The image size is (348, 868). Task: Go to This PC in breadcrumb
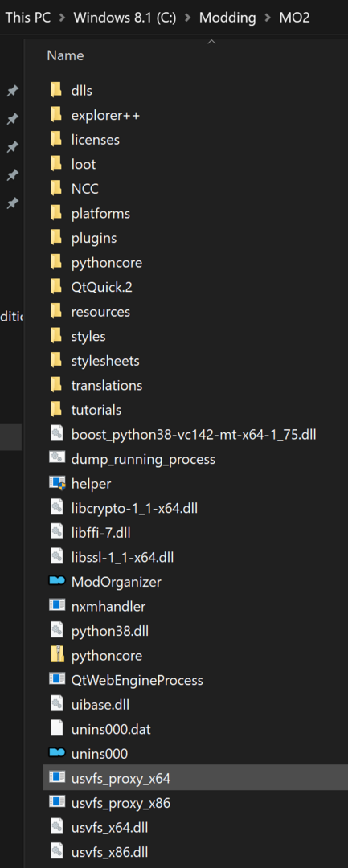click(27, 18)
